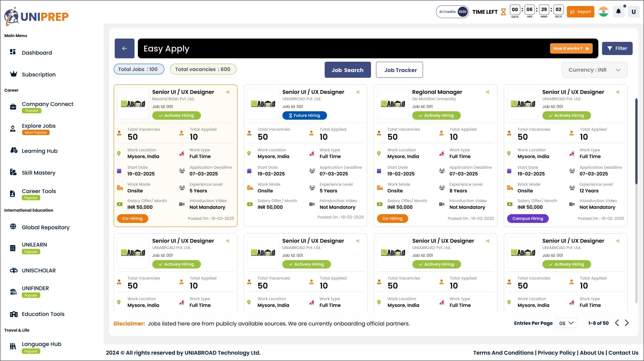Click the Subscription crown icon
Viewport: 644px width, 361px height.
point(13,74)
